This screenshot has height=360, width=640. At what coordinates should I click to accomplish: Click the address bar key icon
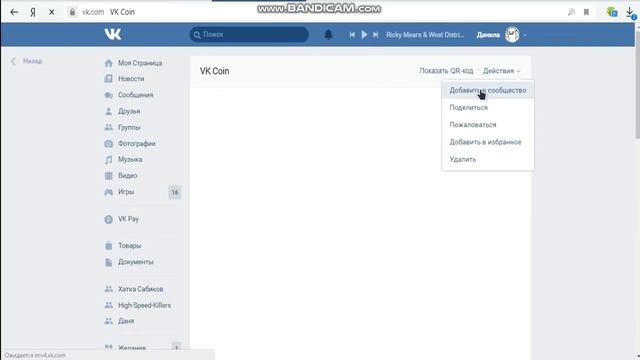(571, 12)
